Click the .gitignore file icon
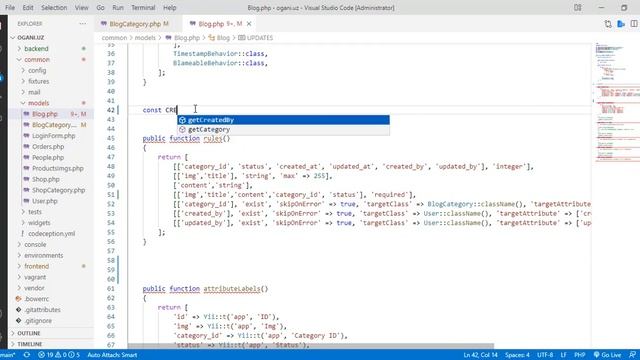The image size is (640, 360). click(18, 321)
